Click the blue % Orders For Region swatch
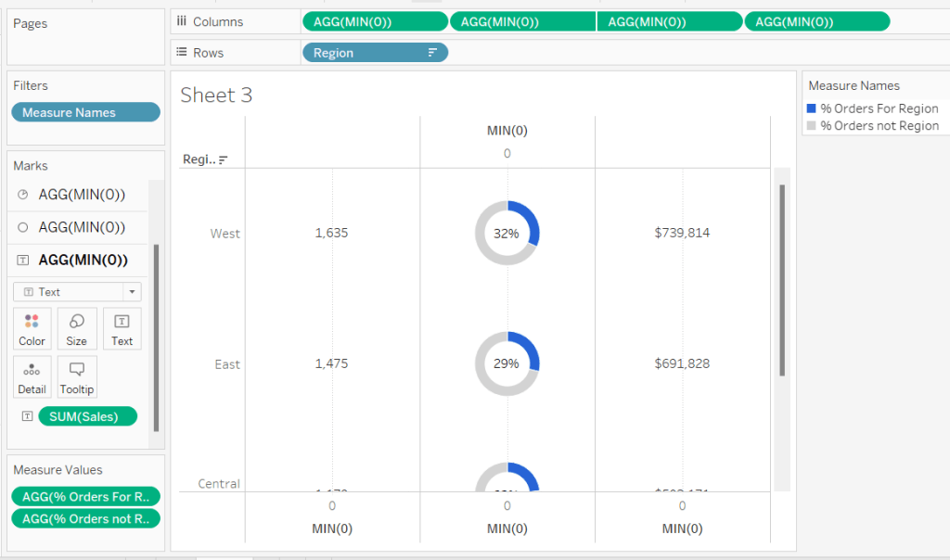Screen dimensions: 950x560 tap(812, 108)
